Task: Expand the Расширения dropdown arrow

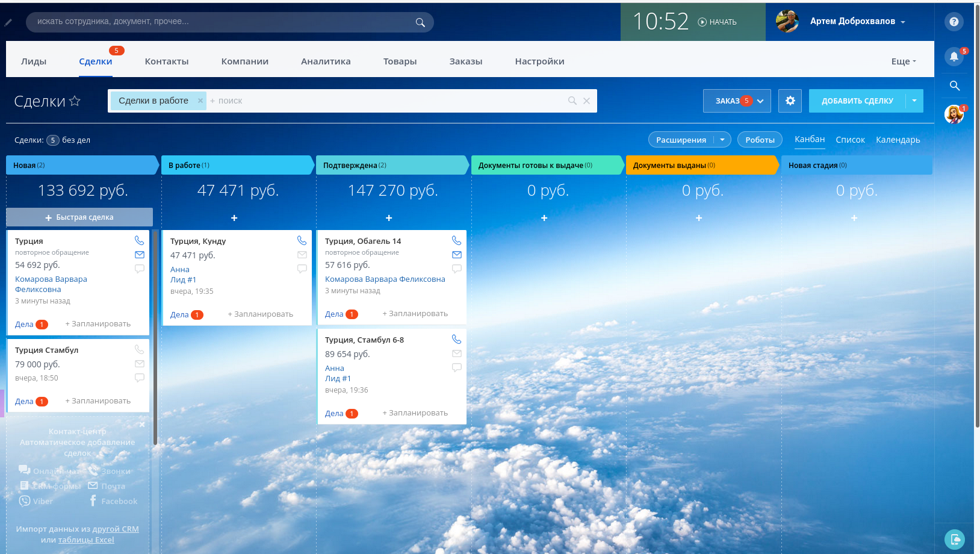Action: (722, 140)
